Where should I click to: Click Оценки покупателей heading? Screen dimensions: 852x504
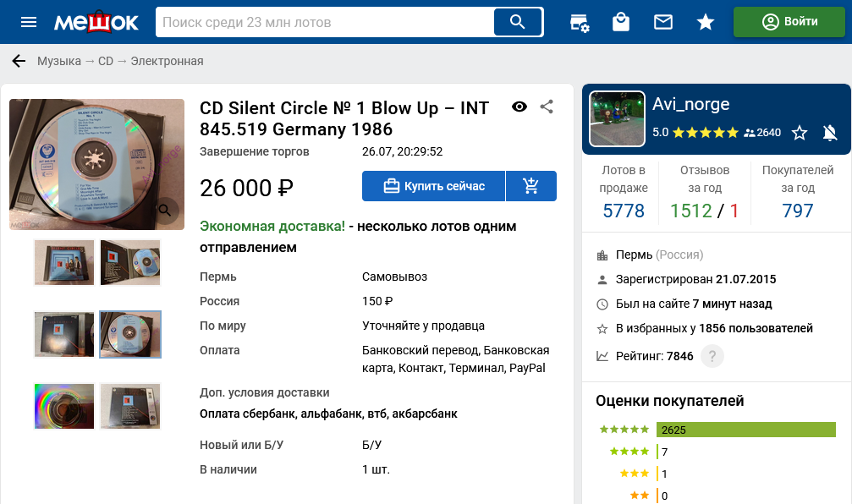(670, 401)
